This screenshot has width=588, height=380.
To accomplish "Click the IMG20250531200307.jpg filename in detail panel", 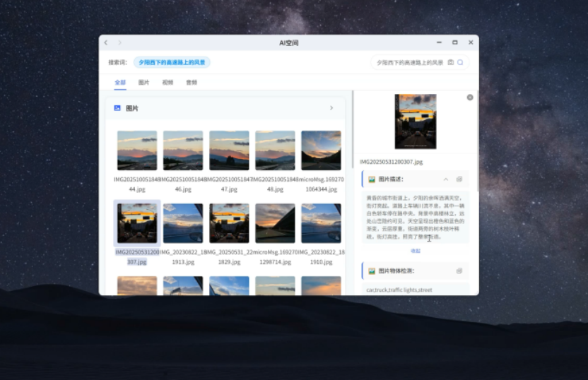I will pyautogui.click(x=391, y=162).
